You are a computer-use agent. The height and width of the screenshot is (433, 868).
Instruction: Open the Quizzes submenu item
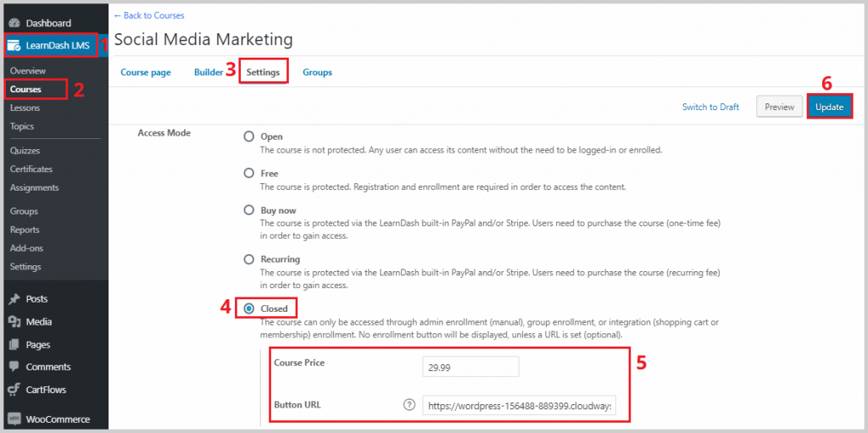coord(25,151)
